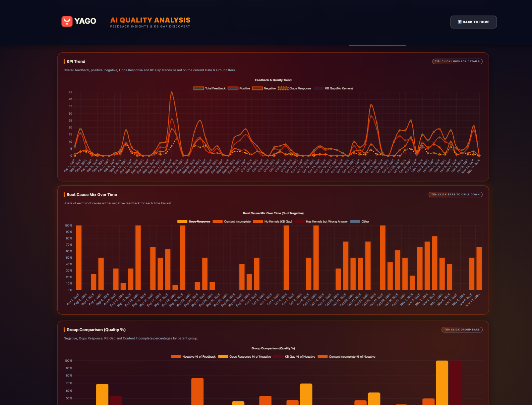Click the arrow icon in Back to Home
The image size is (532, 405).
[x=460, y=22]
